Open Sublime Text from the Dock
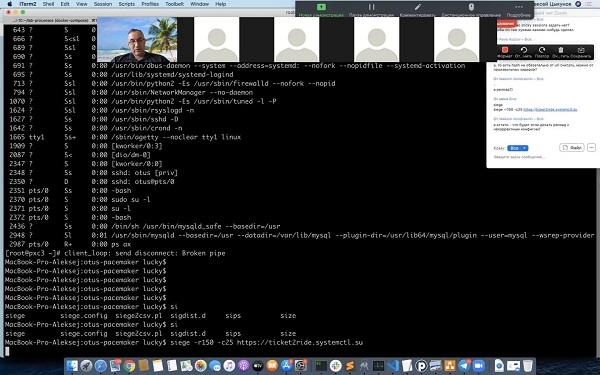 [x=350, y=365]
